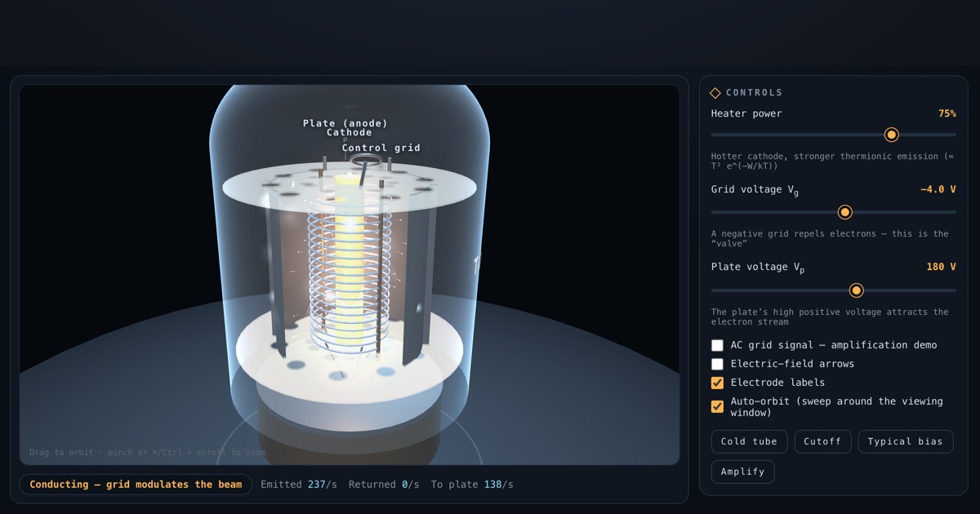Apply the Cold tube preset

tap(749, 441)
